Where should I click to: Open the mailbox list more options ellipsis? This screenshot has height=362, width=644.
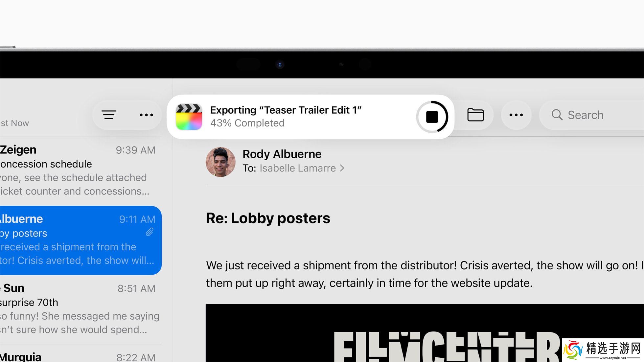click(146, 115)
